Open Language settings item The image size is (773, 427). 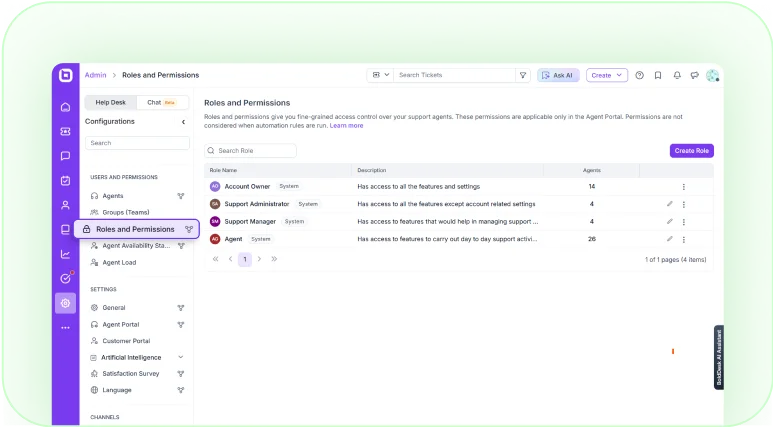click(117, 390)
